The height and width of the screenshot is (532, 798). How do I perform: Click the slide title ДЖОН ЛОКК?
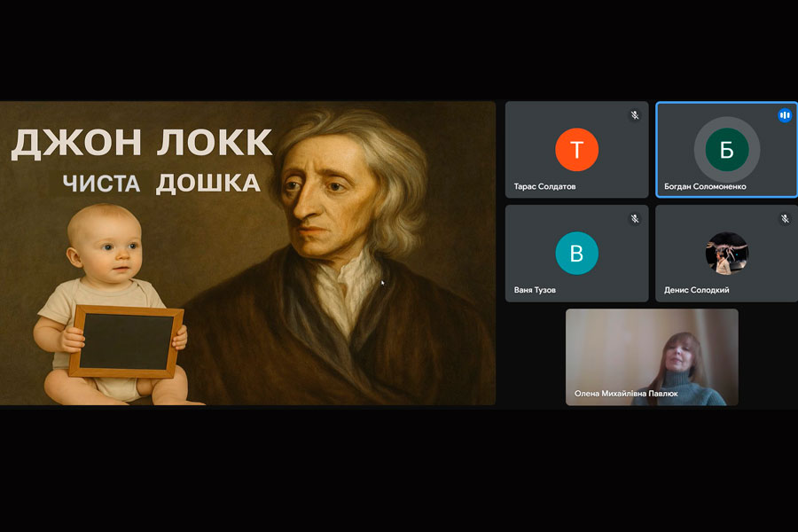142,142
